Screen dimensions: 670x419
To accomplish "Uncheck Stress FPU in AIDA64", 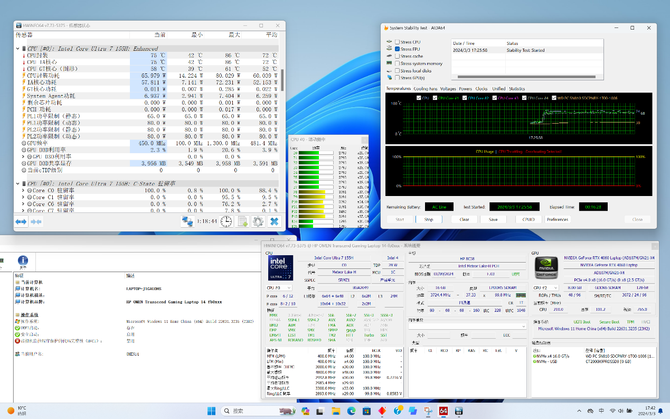I will pyautogui.click(x=397, y=49).
